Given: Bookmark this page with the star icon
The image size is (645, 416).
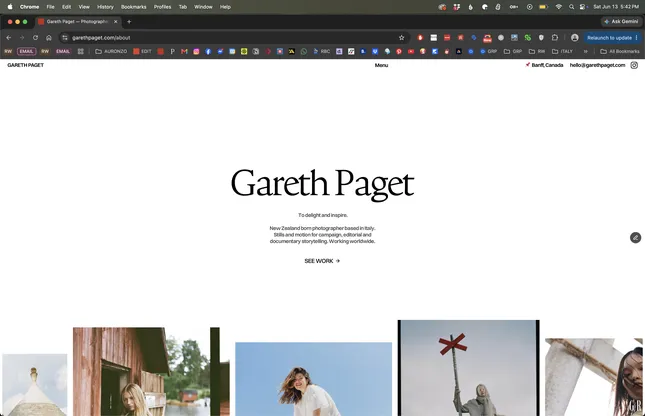Looking at the screenshot, I should (x=401, y=37).
